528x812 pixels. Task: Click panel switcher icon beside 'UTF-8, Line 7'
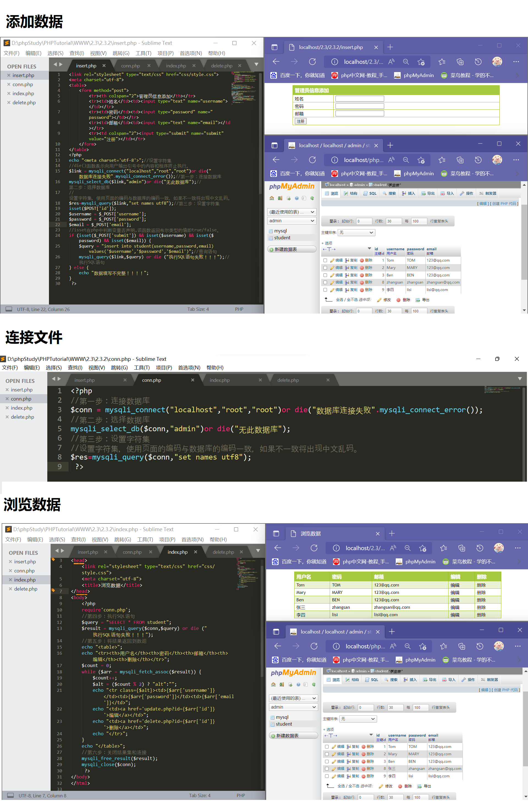(10, 795)
